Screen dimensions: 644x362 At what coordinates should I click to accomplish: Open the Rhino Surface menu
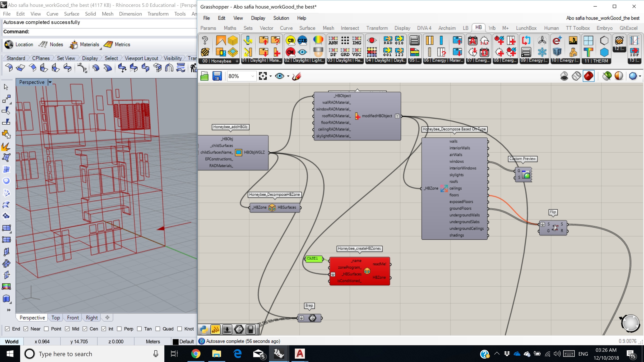tap(71, 14)
